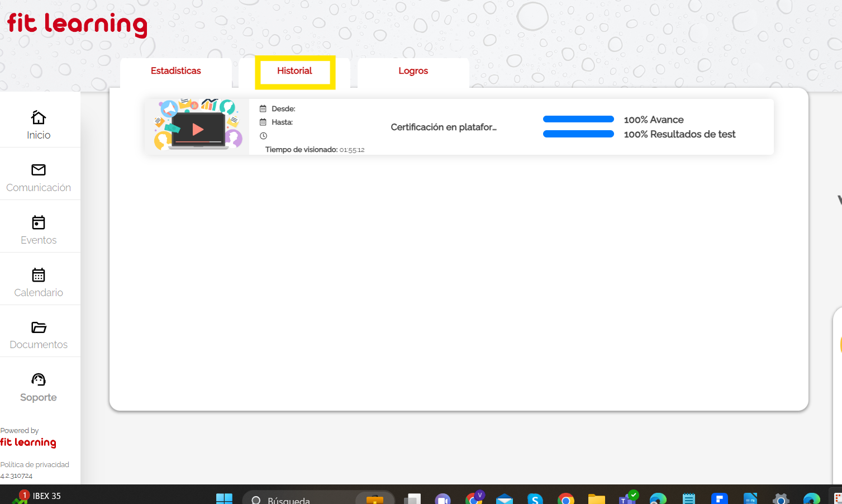
Task: Open the Logros tab
Action: pos(413,71)
